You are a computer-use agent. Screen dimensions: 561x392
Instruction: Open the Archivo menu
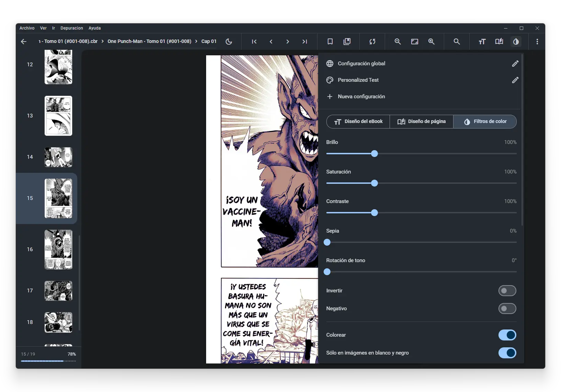27,28
